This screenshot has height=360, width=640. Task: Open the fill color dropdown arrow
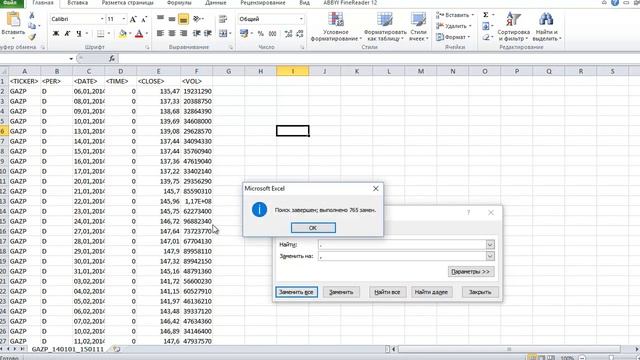(130, 34)
